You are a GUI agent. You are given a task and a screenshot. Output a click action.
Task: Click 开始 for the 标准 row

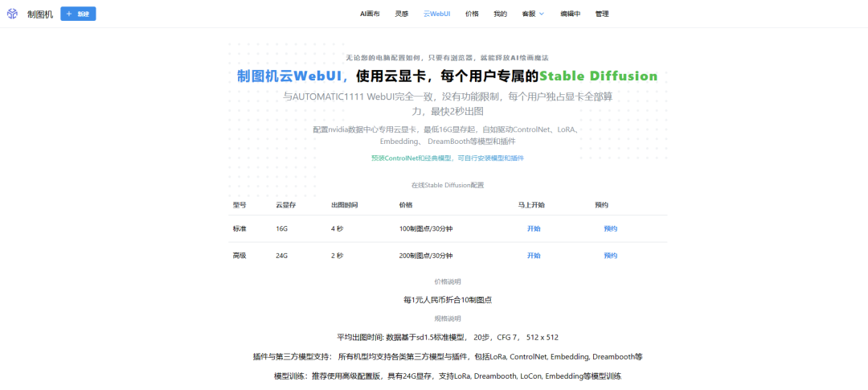coord(534,229)
